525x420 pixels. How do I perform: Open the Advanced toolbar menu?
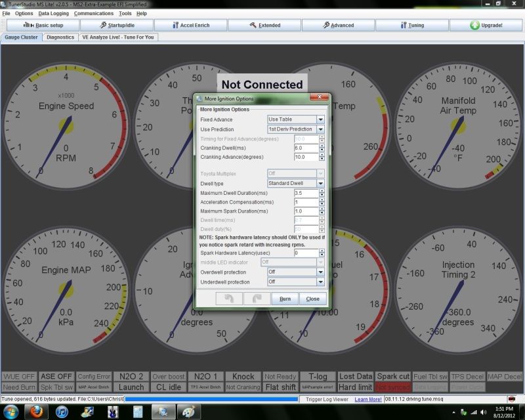coord(338,25)
